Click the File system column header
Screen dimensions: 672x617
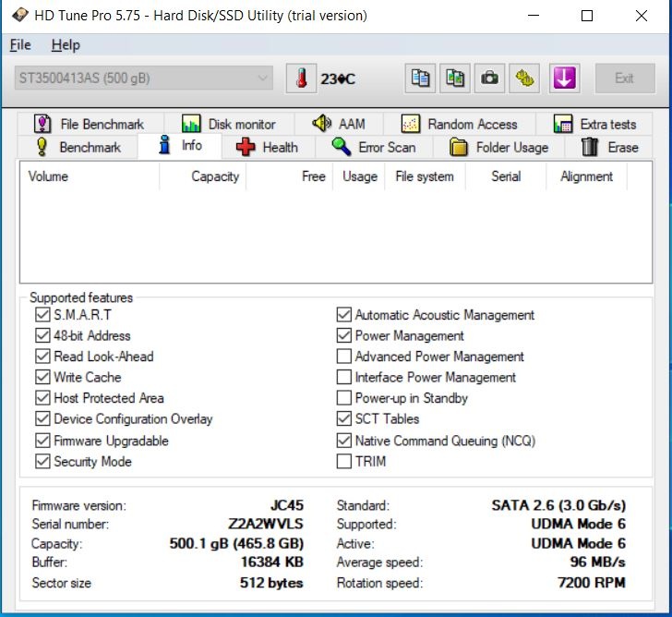425,176
